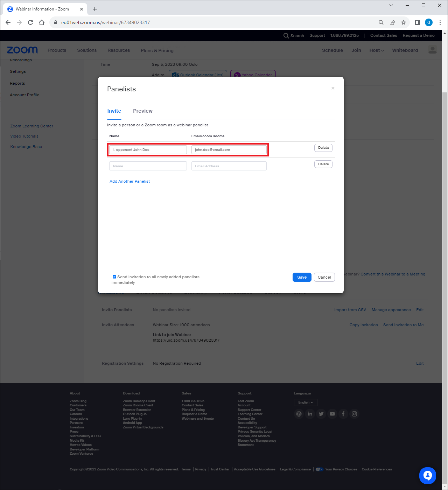Screen dimensions: 448x490
Task: Open Zoom Learning Center sidebar link
Action: point(32,126)
